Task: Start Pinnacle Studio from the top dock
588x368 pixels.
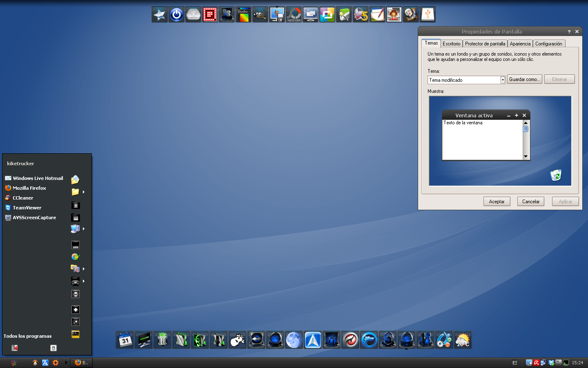Action: 244,14
